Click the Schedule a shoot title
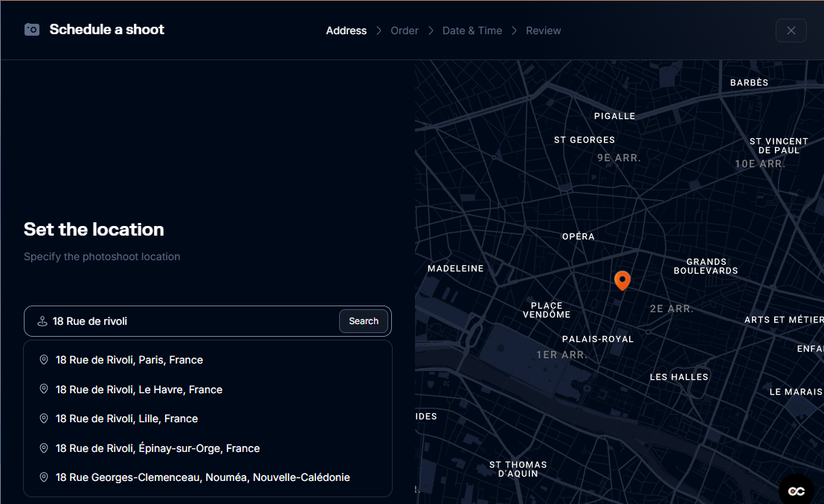Screen dimensions: 824x504 pyautogui.click(x=107, y=30)
